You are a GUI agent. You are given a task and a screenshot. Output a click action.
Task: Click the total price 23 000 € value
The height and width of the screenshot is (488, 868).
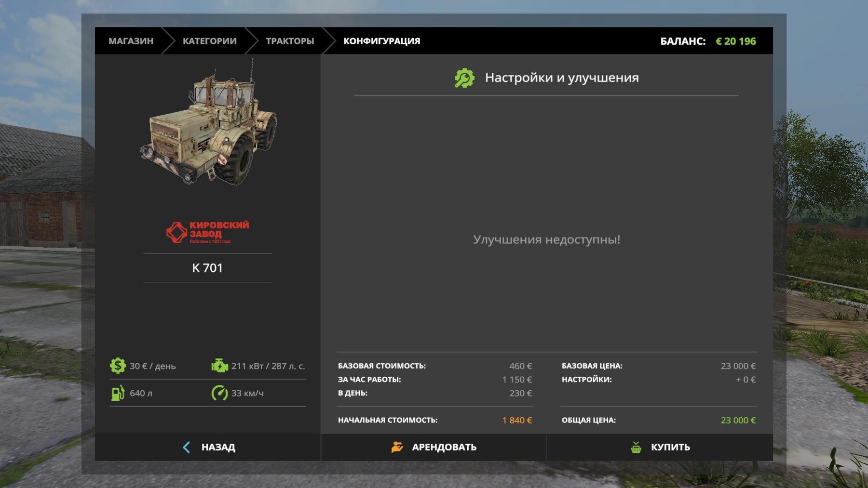738,420
